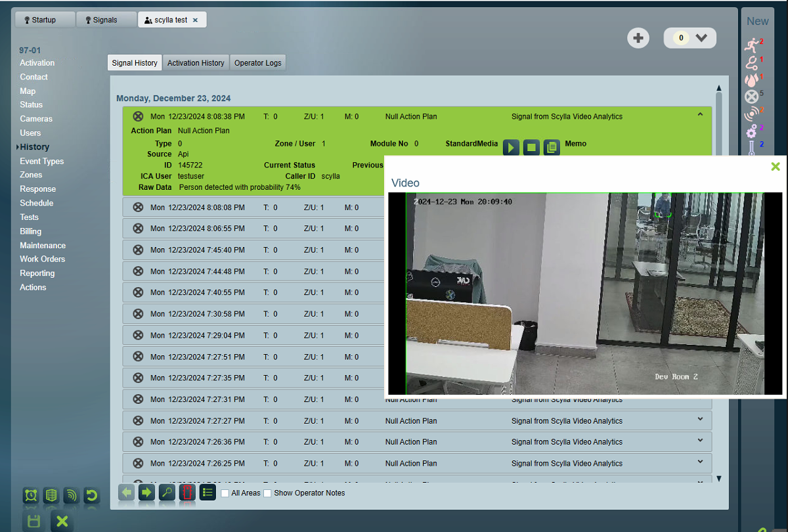Click the round plus add button

click(x=638, y=38)
